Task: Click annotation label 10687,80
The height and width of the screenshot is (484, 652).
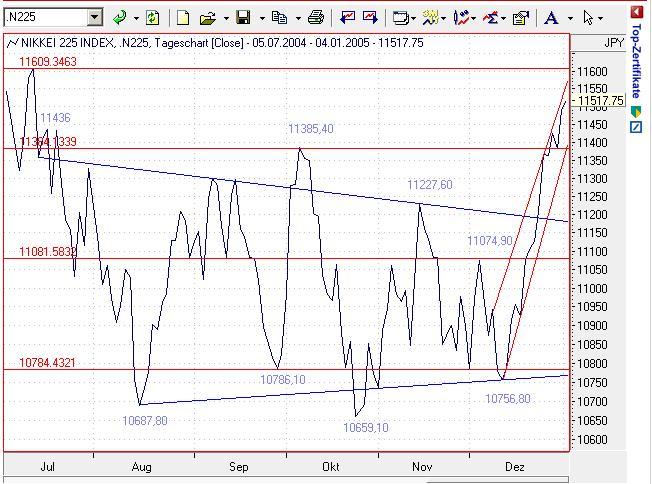Action: click(145, 421)
